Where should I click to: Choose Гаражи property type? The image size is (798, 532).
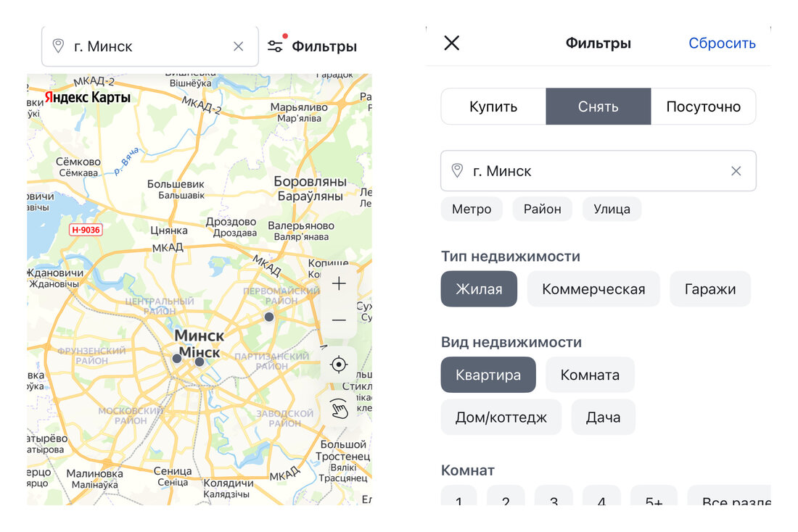pyautogui.click(x=709, y=289)
